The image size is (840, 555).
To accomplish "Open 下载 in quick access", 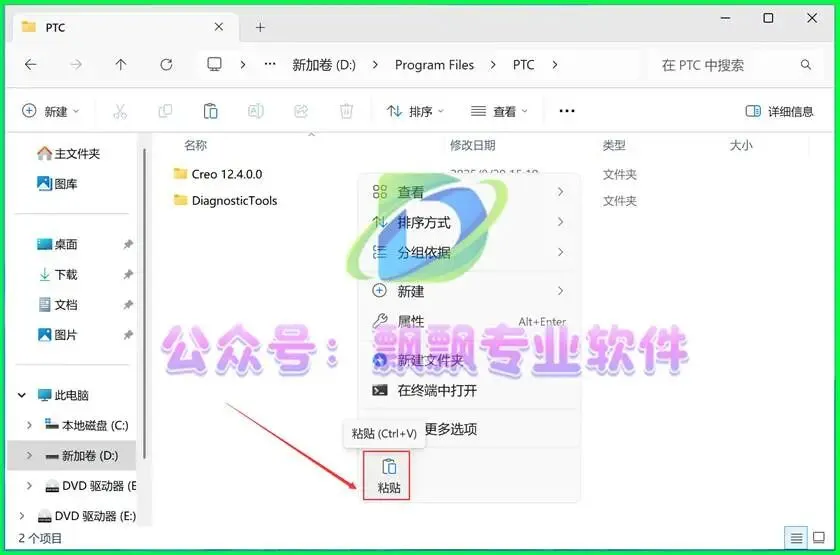I will coord(57,275).
